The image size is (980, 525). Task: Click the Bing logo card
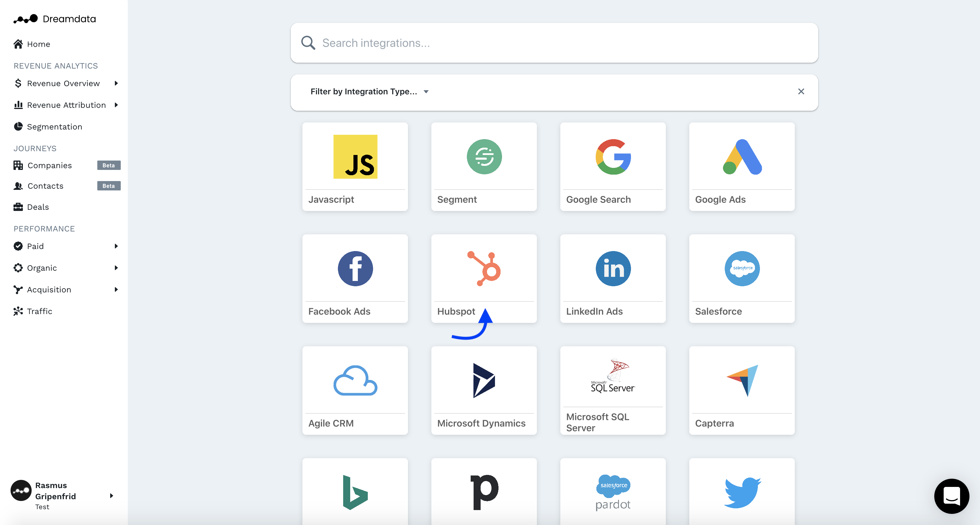pos(355,492)
